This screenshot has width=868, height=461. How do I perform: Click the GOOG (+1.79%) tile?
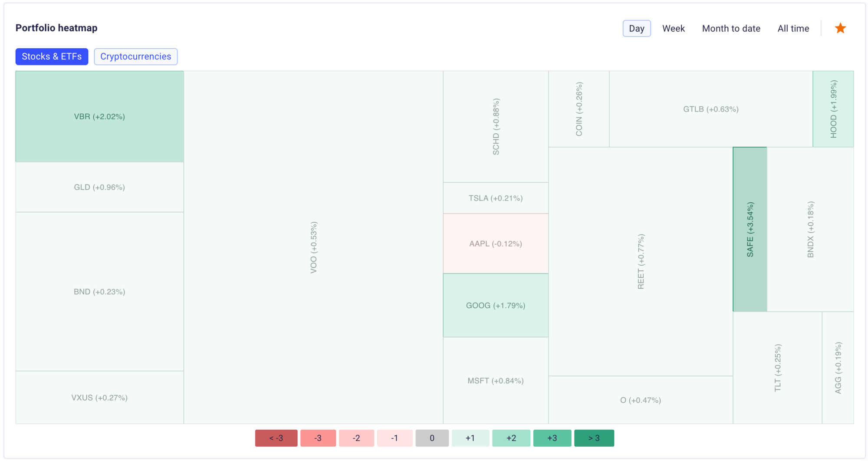point(496,305)
